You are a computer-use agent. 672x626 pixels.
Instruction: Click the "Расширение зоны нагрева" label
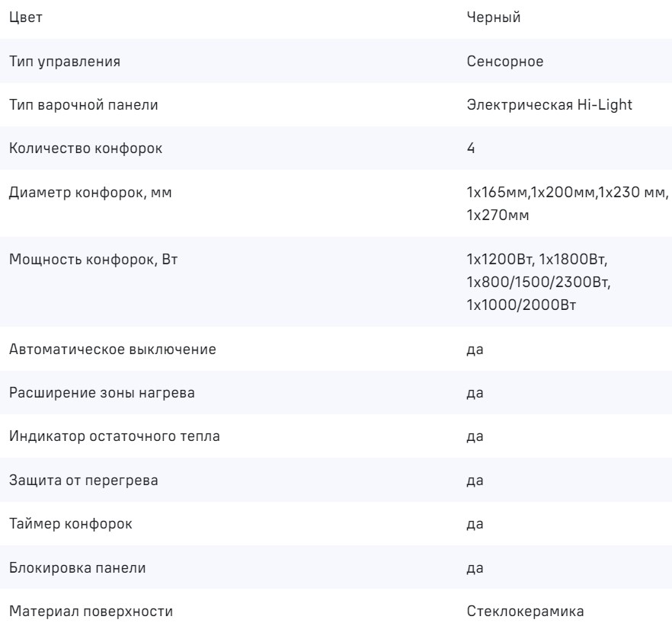pos(102,394)
